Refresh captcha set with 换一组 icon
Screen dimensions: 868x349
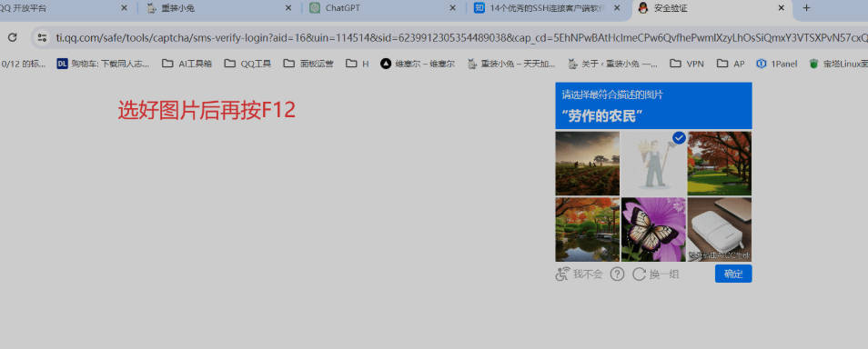click(640, 274)
